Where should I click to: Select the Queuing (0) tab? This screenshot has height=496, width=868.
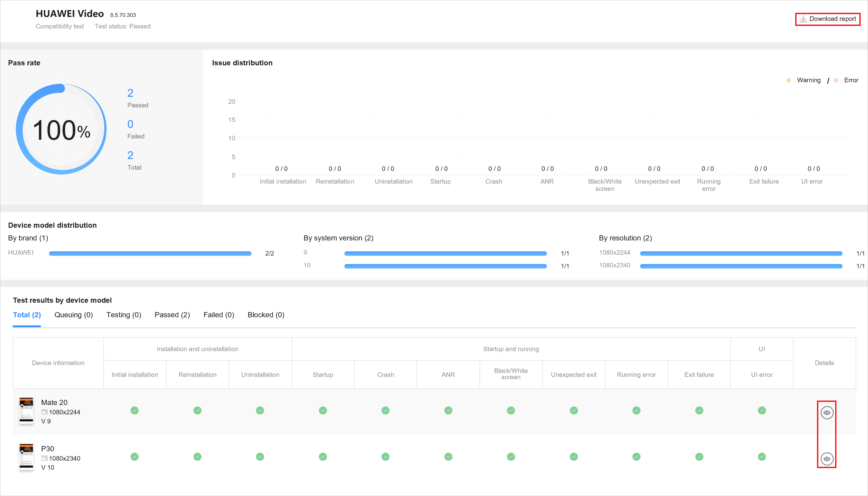(73, 315)
